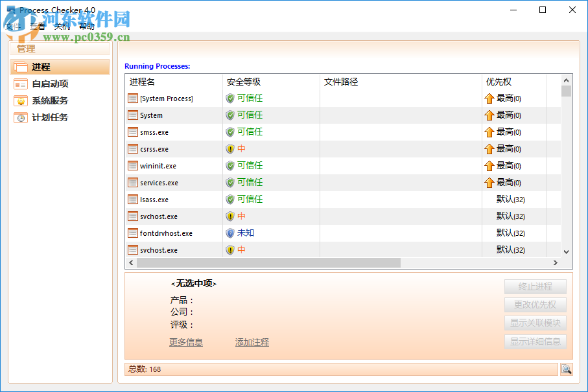Click the 添加注释 link
The height and width of the screenshot is (392, 588).
[x=252, y=342]
